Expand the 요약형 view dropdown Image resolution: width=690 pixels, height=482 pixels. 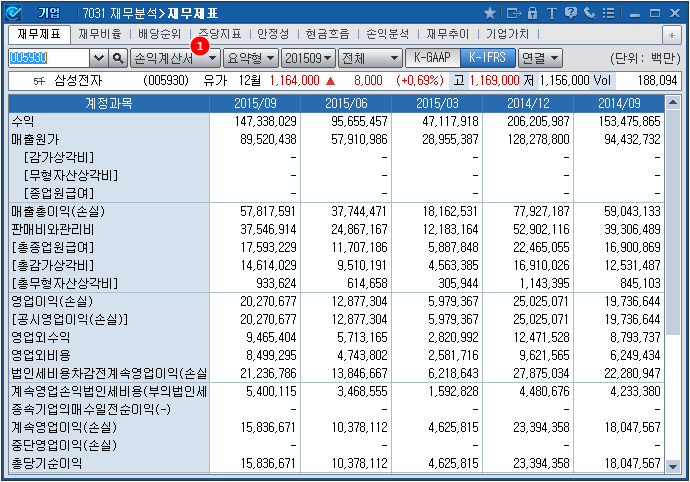(x=250, y=58)
